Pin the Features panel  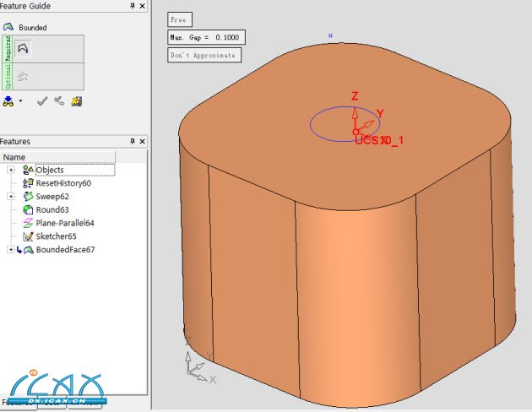[132, 141]
